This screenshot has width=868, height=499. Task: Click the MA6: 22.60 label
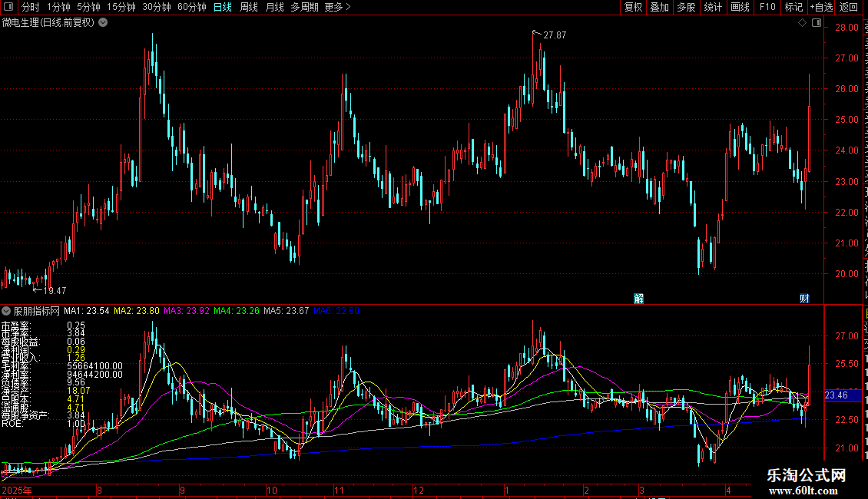(x=336, y=311)
